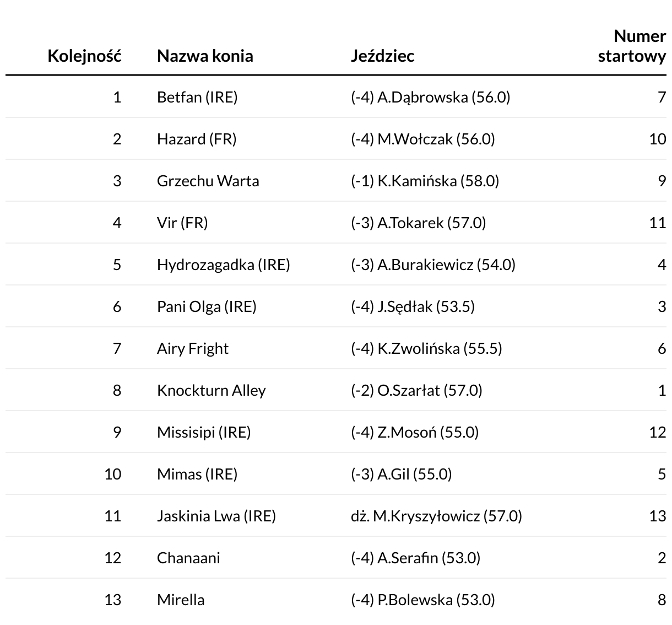This screenshot has width=672, height=625.
Task: Click horse name Chanaani
Action: point(188,558)
